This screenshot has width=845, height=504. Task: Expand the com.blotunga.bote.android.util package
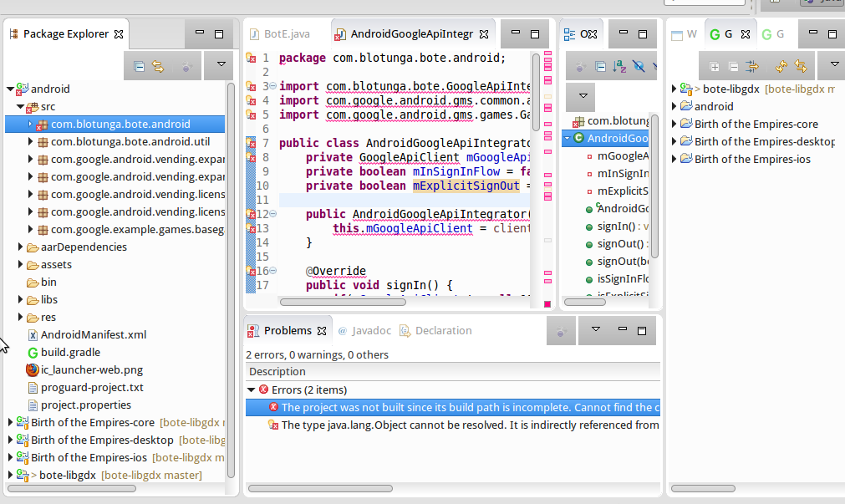coord(30,142)
